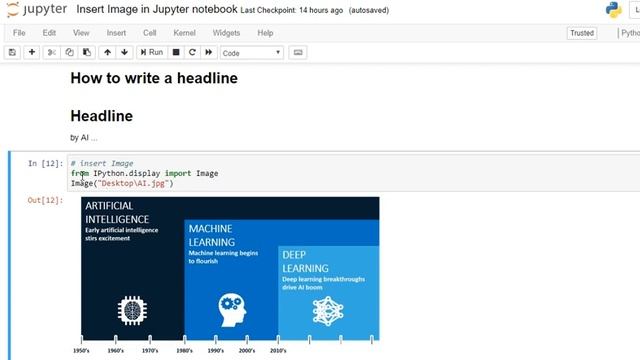Viewport: 640px width, 360px height.
Task: Click the Desktop\AI.jpg string in code
Action: point(133,183)
